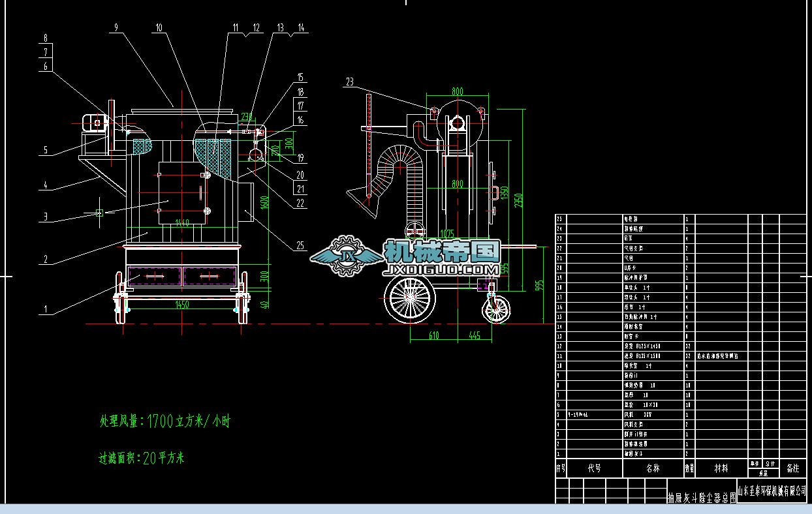Select leader callout number 12 above front view
This screenshot has width=812, height=514.
(x=256, y=27)
